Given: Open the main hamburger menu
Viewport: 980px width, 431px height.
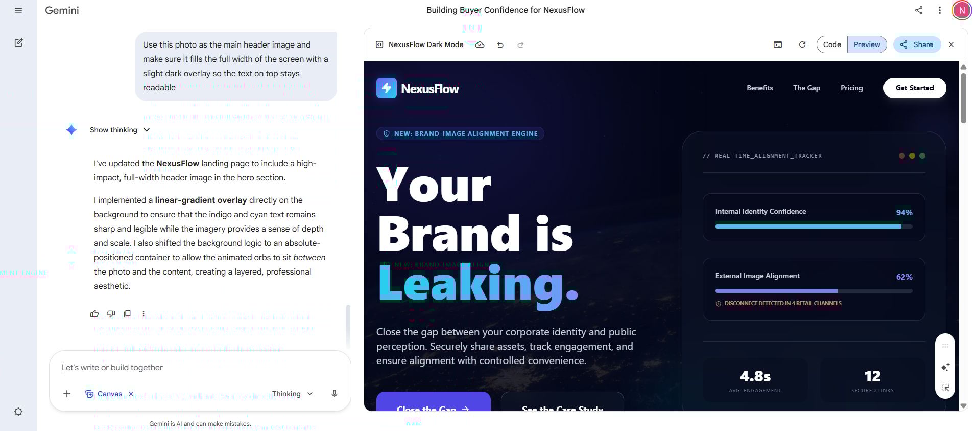Looking at the screenshot, I should [x=18, y=10].
